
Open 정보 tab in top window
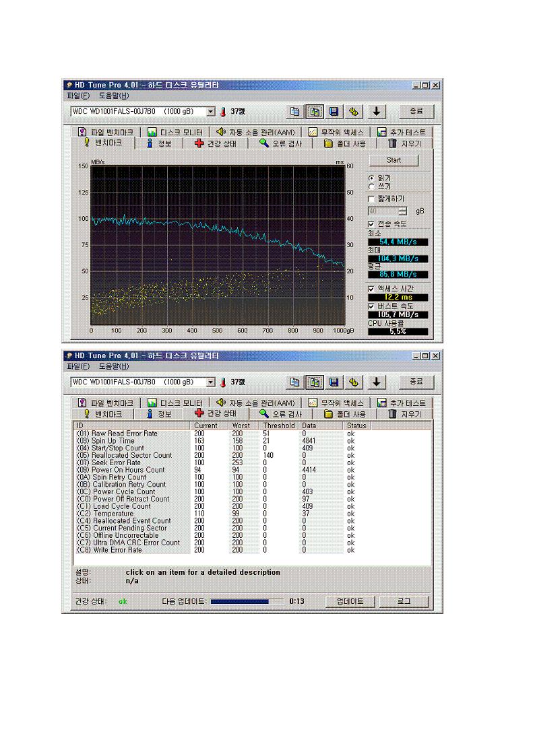point(160,143)
